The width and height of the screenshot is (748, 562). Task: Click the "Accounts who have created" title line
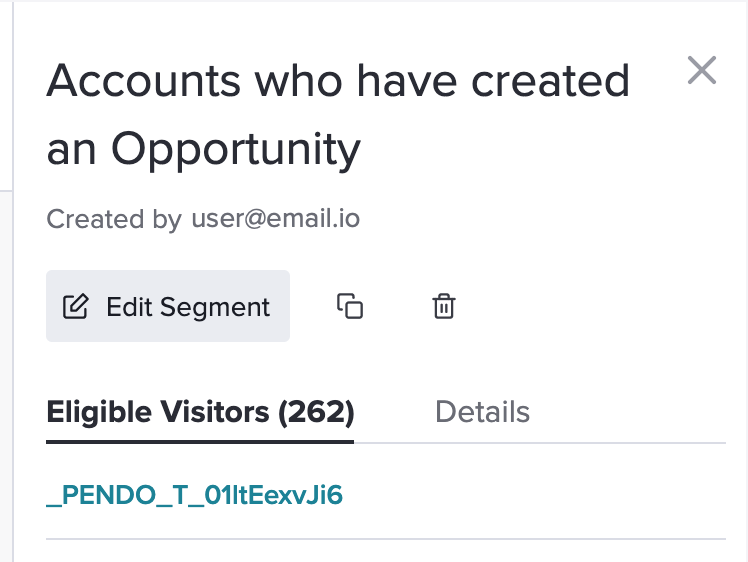pyautogui.click(x=338, y=81)
